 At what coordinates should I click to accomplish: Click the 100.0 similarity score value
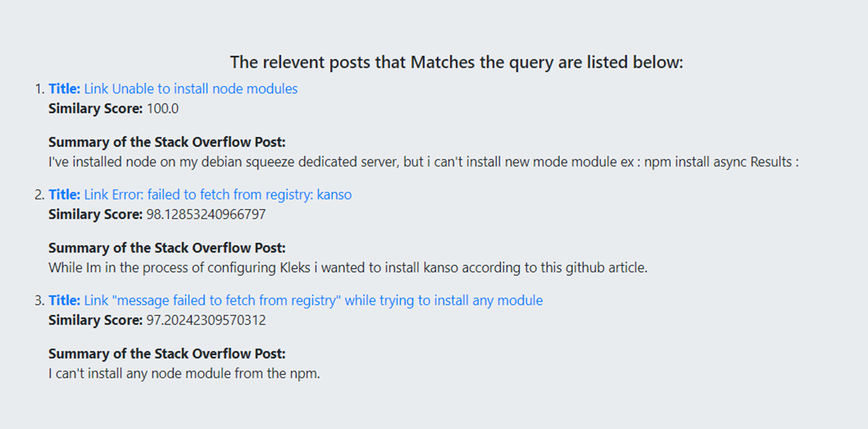[163, 109]
